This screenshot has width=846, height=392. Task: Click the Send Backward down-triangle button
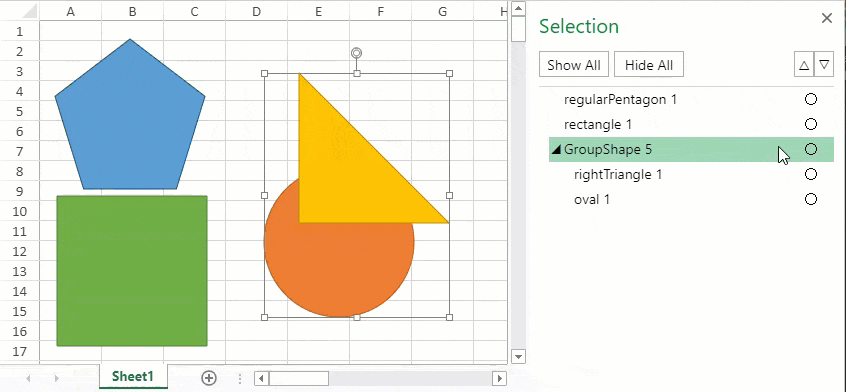point(824,65)
